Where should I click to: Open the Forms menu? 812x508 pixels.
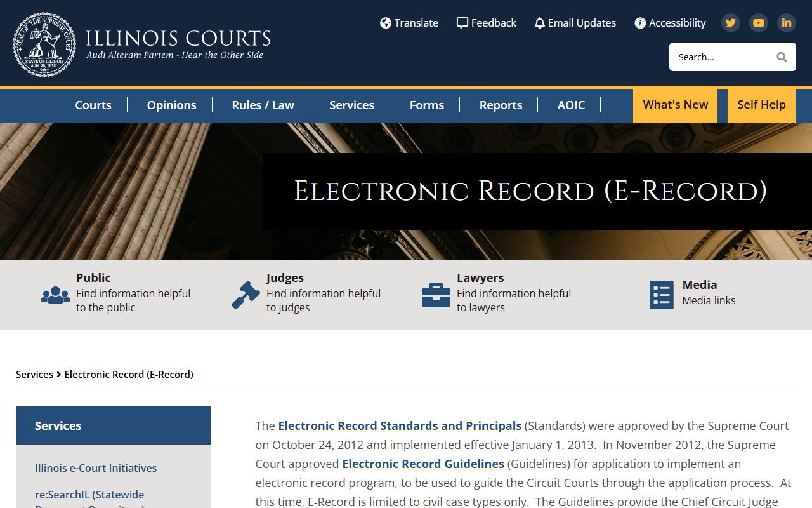point(426,105)
